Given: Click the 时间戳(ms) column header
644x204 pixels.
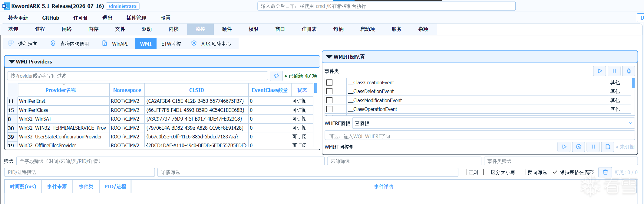Looking at the screenshot, I should coord(23,186).
